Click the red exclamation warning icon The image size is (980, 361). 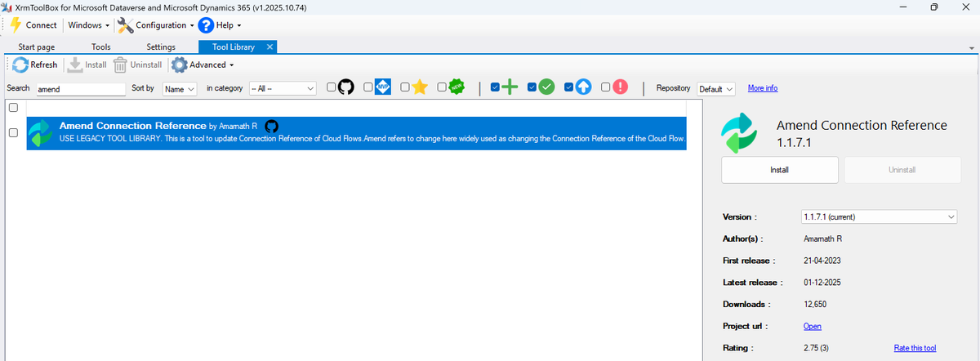[x=620, y=87]
